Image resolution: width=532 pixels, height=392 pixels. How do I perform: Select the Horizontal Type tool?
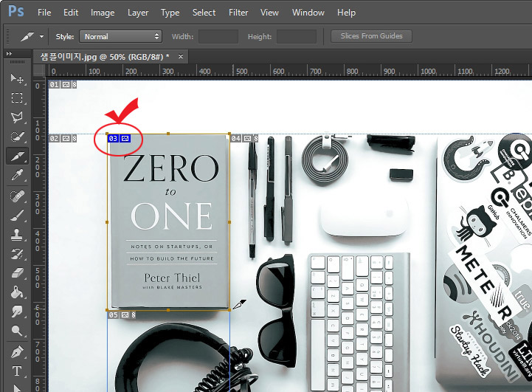pos(17,371)
